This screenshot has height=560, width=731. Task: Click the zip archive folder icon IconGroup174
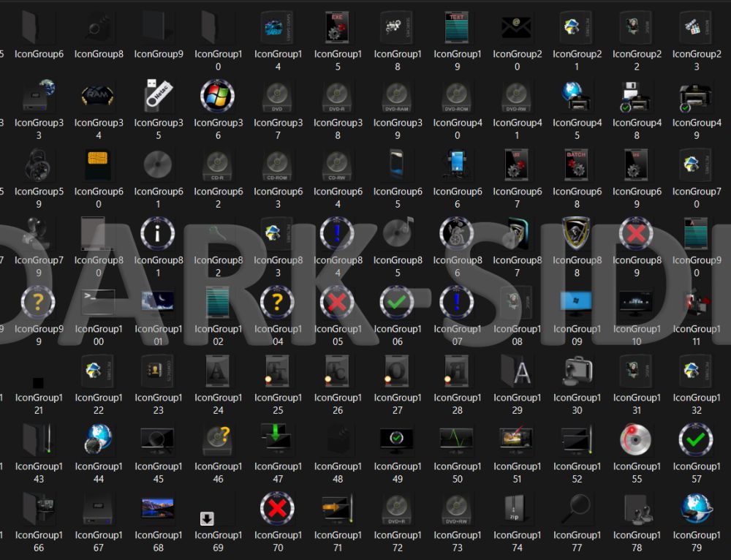point(517,508)
